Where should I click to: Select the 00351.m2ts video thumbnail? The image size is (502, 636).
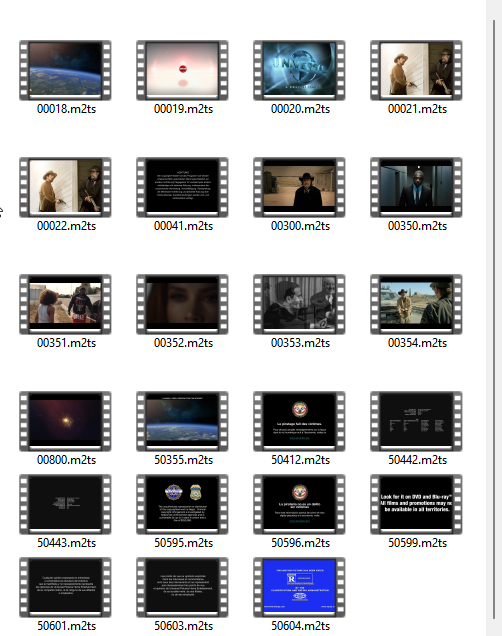coord(65,305)
